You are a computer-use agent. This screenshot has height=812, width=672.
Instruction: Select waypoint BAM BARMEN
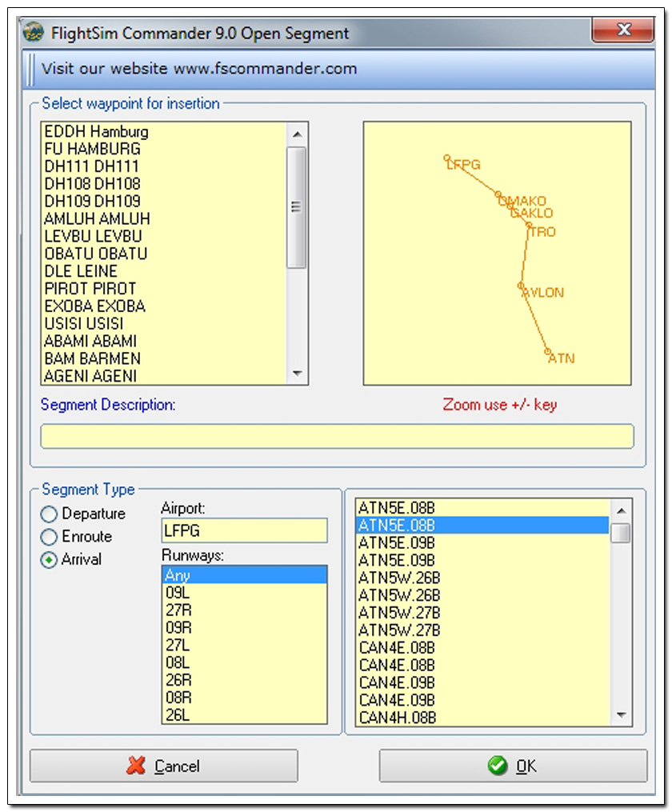(163, 359)
